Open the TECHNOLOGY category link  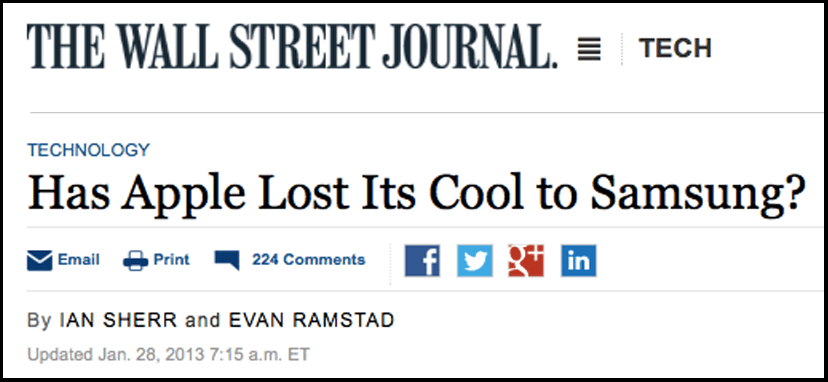pyautogui.click(x=89, y=150)
